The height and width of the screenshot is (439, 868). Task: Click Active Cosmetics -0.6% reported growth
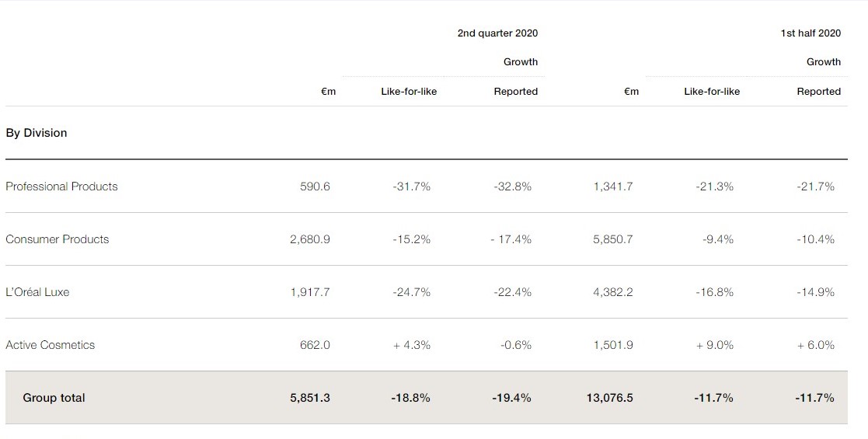click(x=516, y=345)
